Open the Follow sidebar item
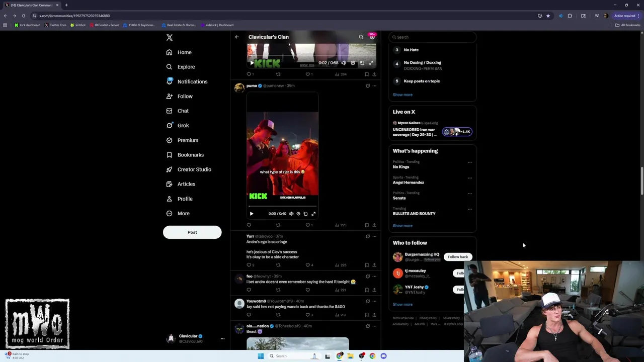The image size is (644, 362). pyautogui.click(x=179, y=96)
